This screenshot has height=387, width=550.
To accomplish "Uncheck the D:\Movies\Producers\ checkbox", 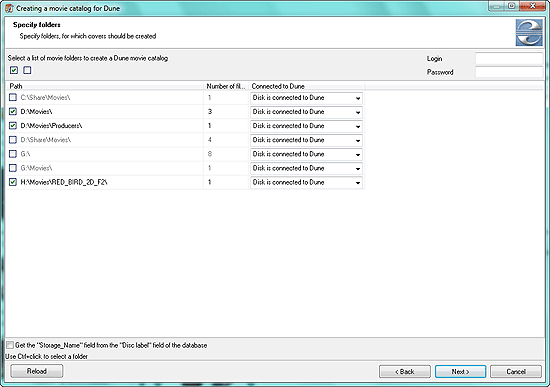I will click(x=13, y=126).
